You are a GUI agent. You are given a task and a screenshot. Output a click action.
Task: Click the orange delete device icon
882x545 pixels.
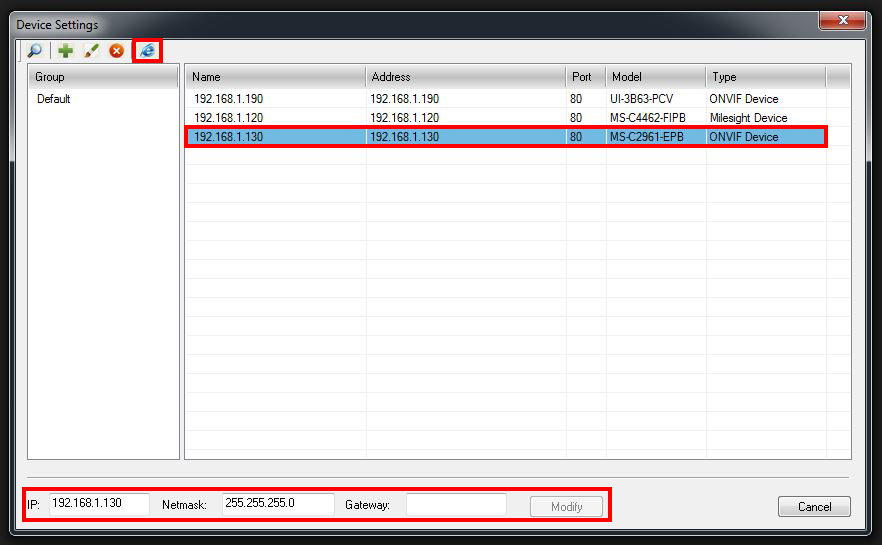click(117, 51)
